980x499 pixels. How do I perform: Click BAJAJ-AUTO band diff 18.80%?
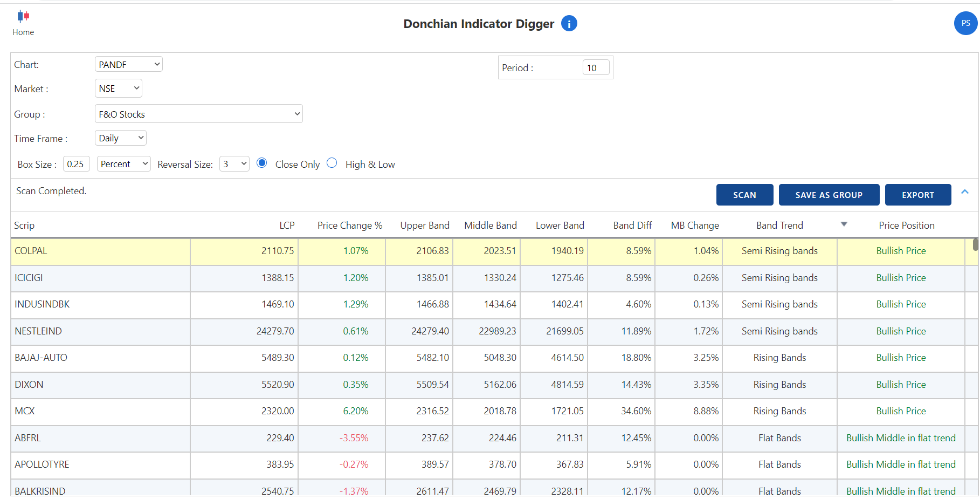(x=636, y=358)
